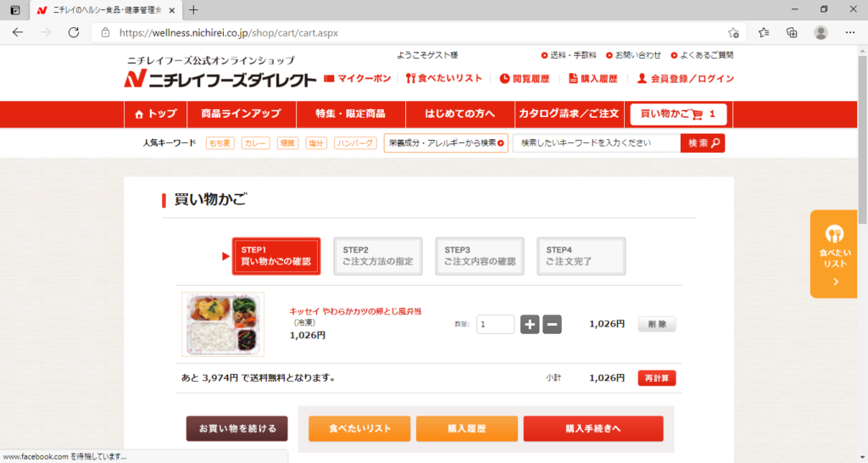The image size is (868, 463).
Task: Select STEP2 ご注文方法の指定 step
Action: tap(377, 256)
